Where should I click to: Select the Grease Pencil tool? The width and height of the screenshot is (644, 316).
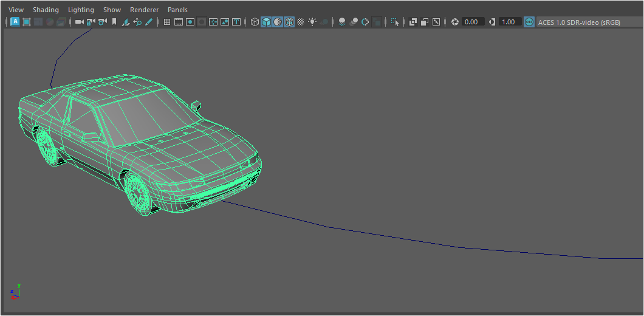point(149,22)
